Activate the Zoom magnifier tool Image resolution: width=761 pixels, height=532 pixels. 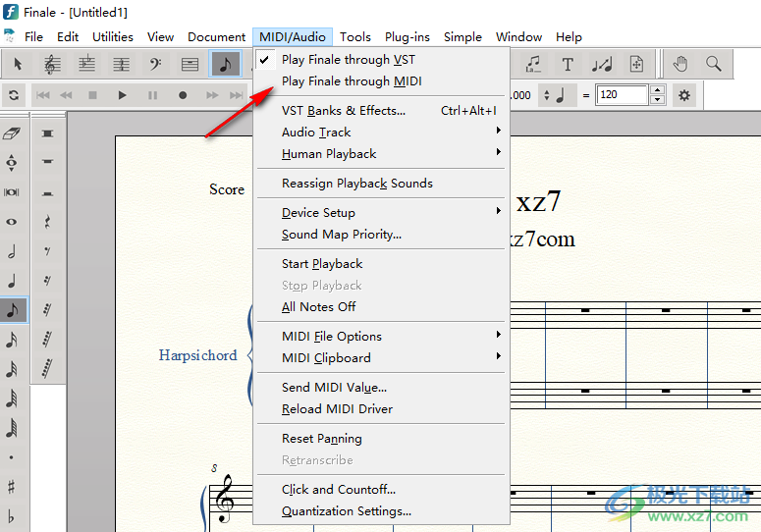pos(714,64)
